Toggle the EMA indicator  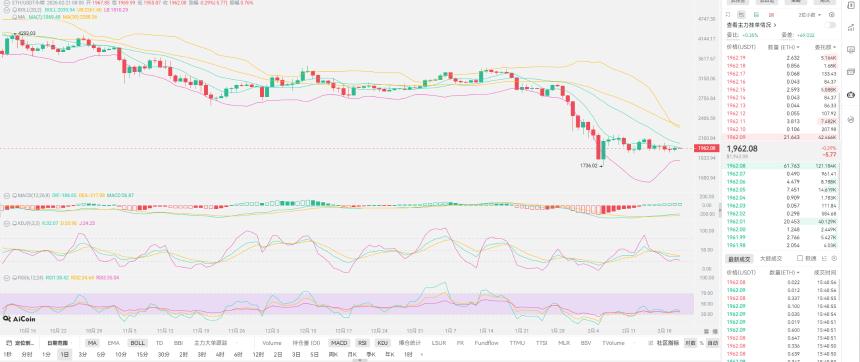click(114, 343)
